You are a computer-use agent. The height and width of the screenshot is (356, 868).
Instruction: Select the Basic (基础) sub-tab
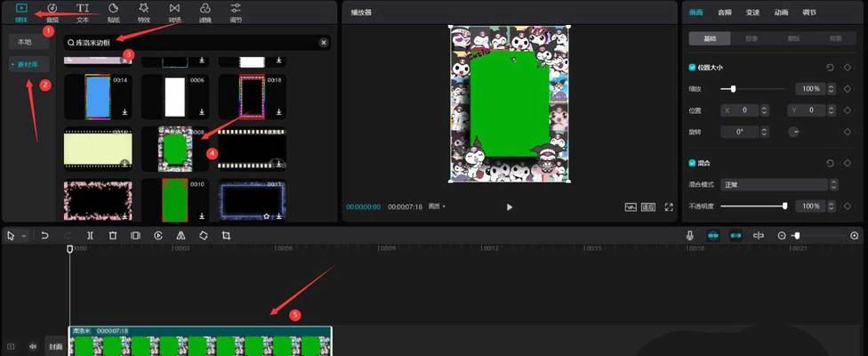(x=710, y=38)
